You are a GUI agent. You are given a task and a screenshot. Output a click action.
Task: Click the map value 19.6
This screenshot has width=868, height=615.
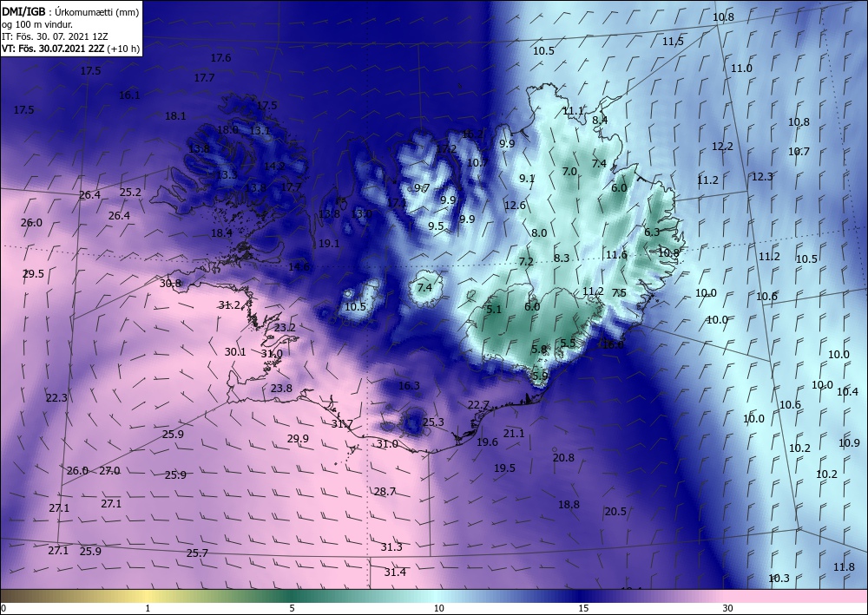coord(487,442)
